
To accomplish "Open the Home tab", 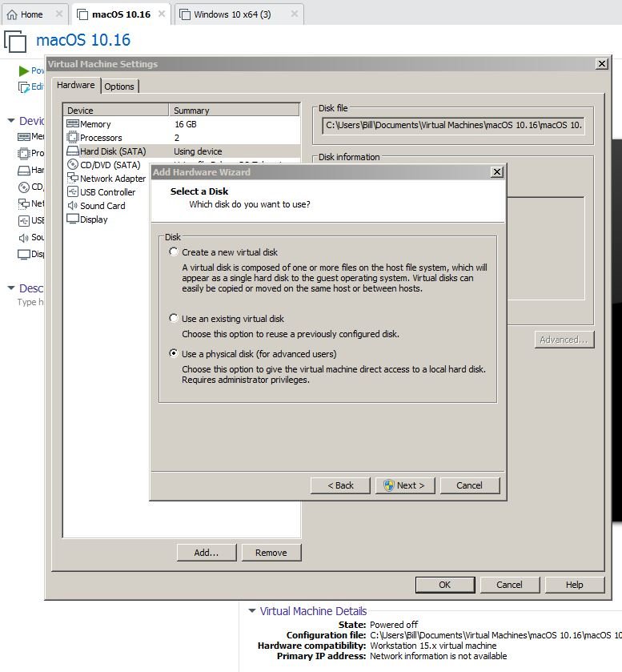I will (31, 14).
